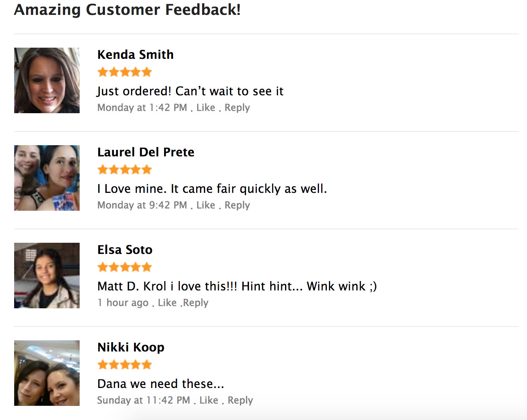Select the Elsa Soto name
Screen dimensions: 527x420
(125, 250)
